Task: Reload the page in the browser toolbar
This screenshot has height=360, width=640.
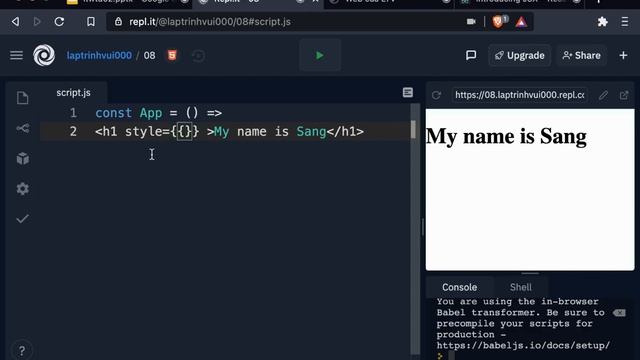Action: point(59,22)
